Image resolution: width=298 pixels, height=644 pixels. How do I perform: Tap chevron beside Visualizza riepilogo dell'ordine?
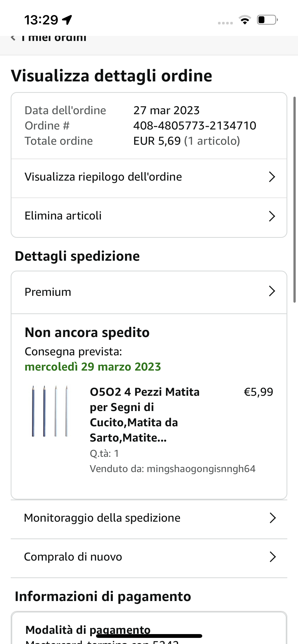tap(272, 177)
